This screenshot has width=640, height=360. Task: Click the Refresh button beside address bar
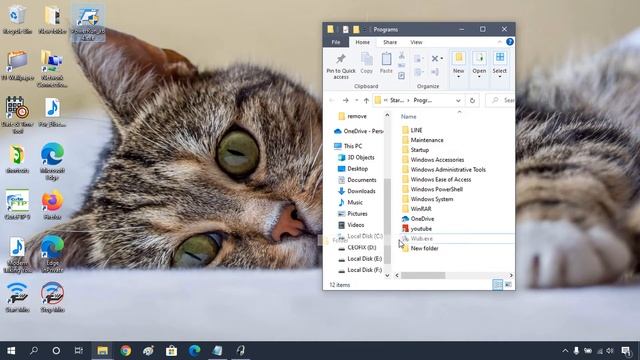(x=472, y=100)
